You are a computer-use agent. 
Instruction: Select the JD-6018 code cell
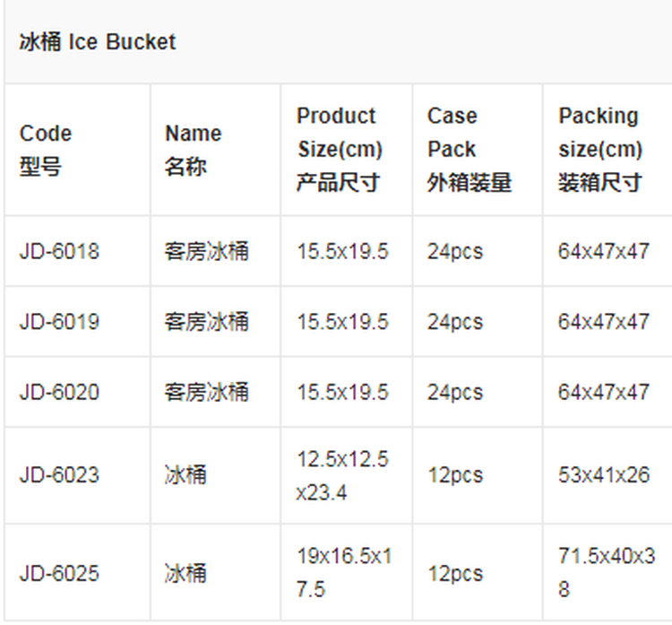coord(59,251)
